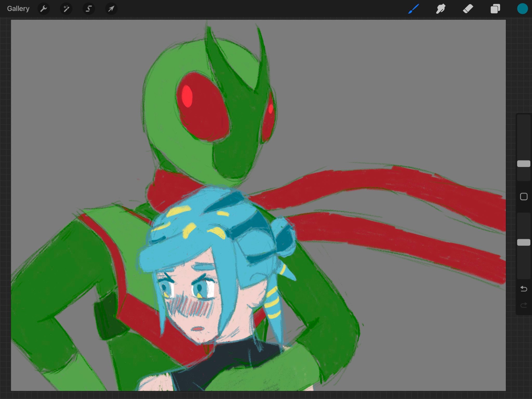Open the teal active color picker
This screenshot has width=532, height=399.
[x=522, y=9]
